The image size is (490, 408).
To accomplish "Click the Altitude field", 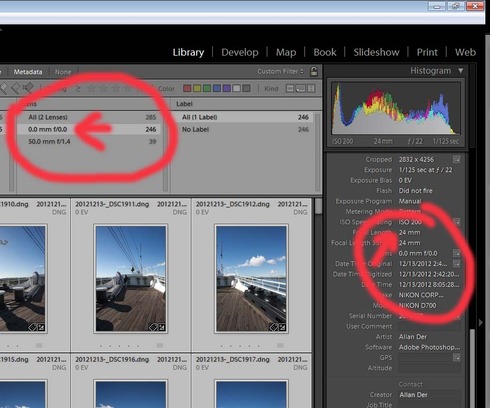I will 430,368.
